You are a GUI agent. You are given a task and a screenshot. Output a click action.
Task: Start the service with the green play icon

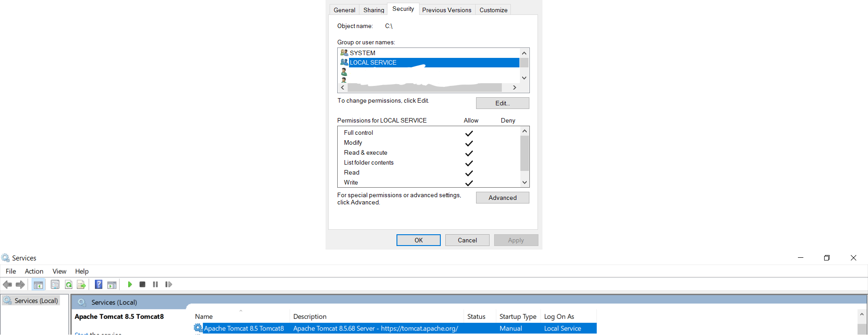point(130,284)
